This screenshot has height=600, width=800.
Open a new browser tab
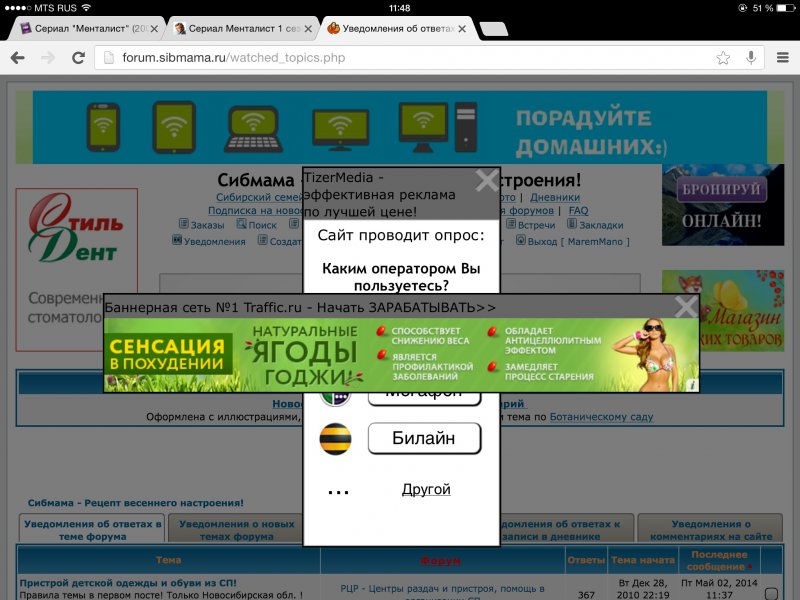[493, 29]
